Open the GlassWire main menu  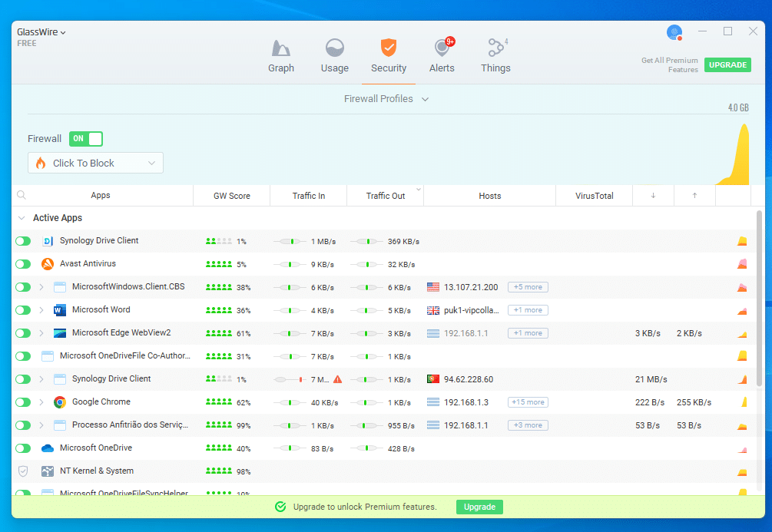point(41,32)
